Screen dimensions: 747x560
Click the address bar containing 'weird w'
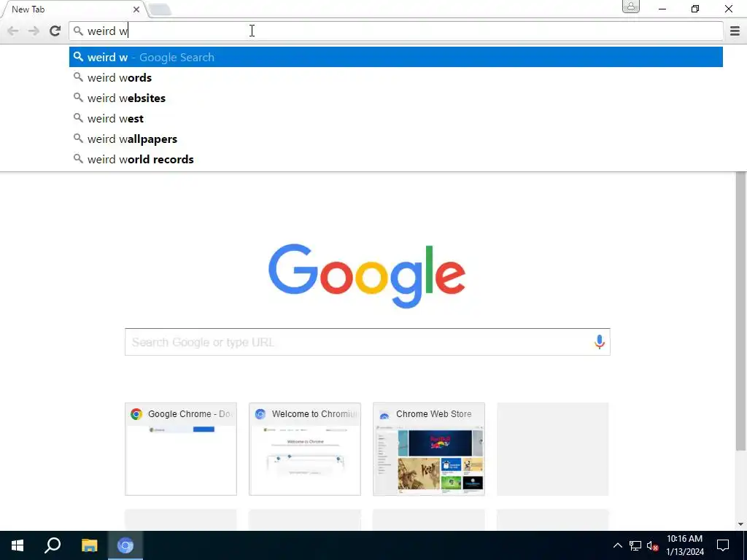(x=396, y=31)
